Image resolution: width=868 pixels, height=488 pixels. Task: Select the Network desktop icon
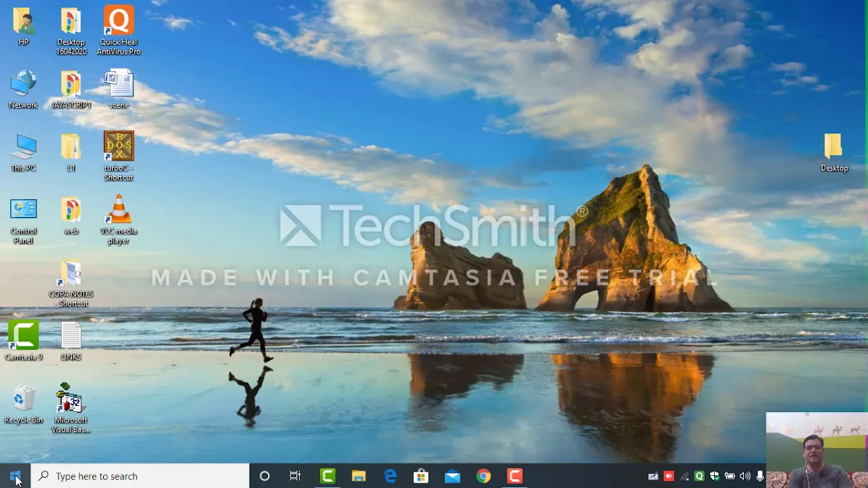coord(23,89)
